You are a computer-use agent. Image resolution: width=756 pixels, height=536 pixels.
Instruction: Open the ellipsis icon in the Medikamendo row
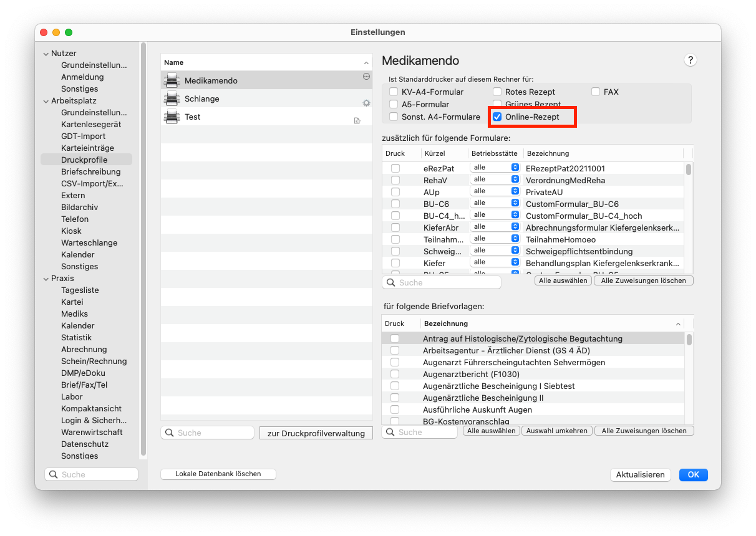366,76
